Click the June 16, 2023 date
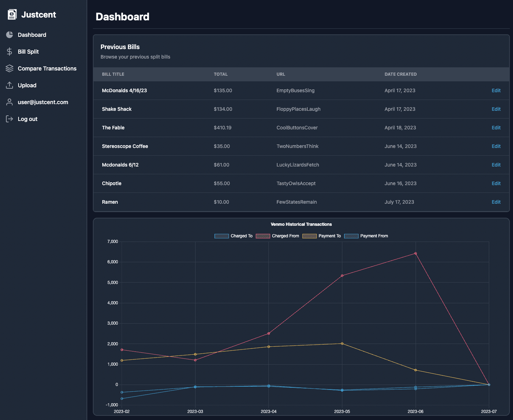Screen dimensions: 513x420 point(401,183)
